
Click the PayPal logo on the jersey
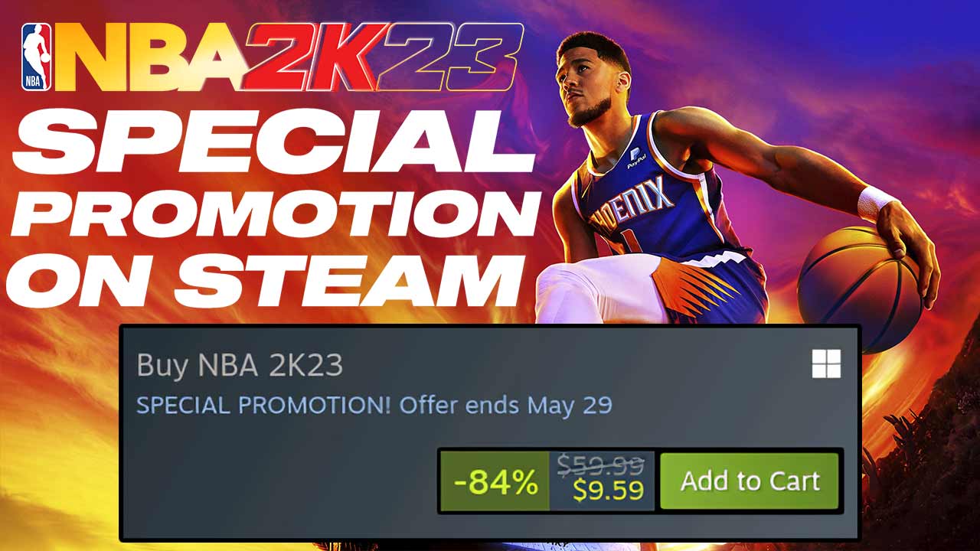(x=637, y=158)
